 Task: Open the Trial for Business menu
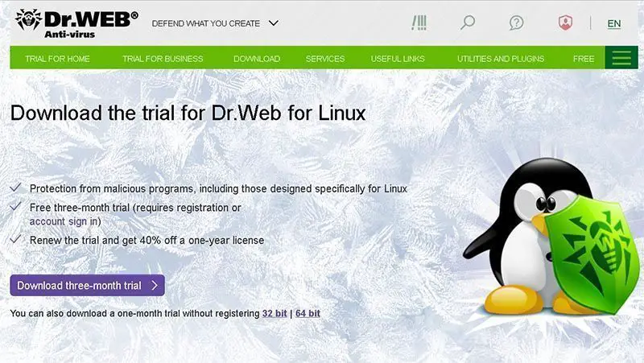163,59
